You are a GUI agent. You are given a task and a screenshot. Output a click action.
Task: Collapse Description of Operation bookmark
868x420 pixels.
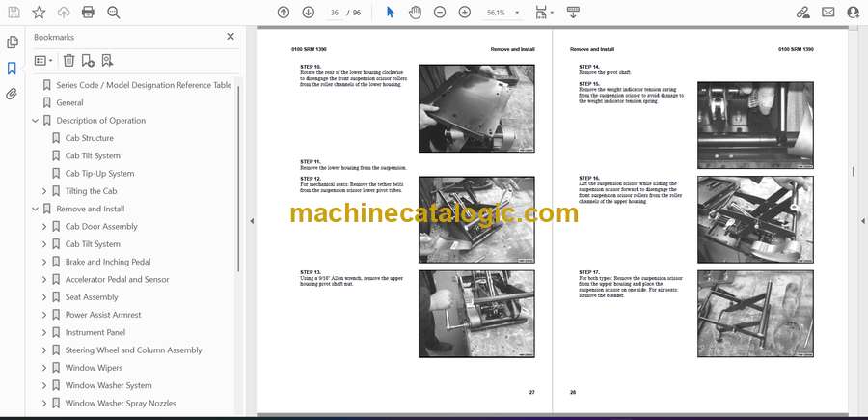click(x=36, y=121)
